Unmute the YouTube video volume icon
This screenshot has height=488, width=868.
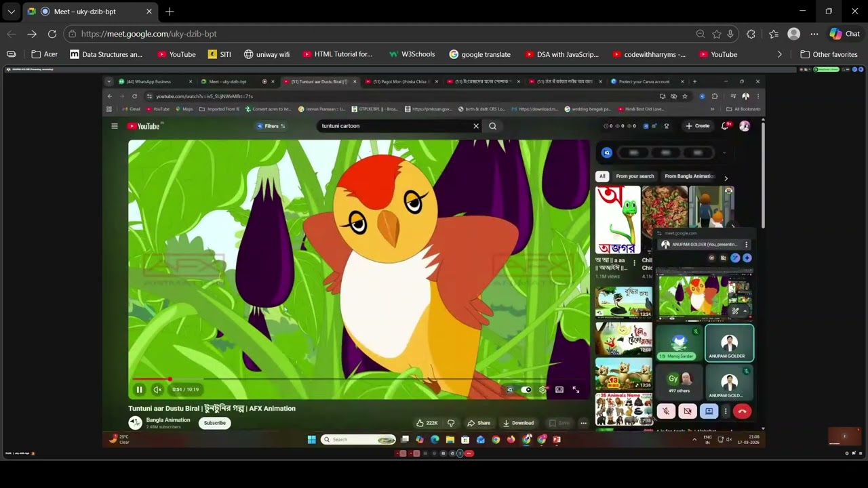coord(157,390)
